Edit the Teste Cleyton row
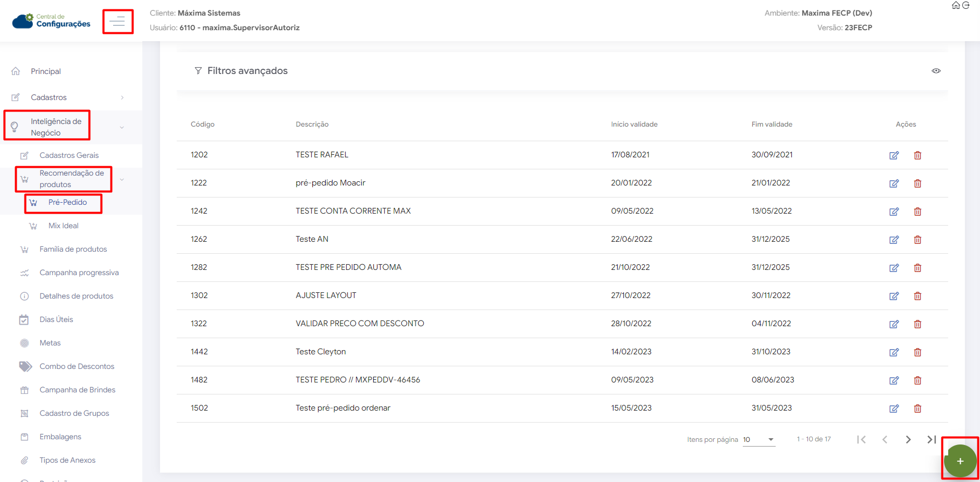The height and width of the screenshot is (482, 980). click(894, 352)
